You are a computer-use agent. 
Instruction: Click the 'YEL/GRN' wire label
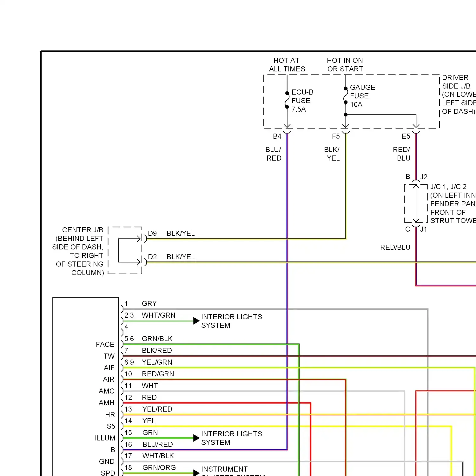coord(157,362)
